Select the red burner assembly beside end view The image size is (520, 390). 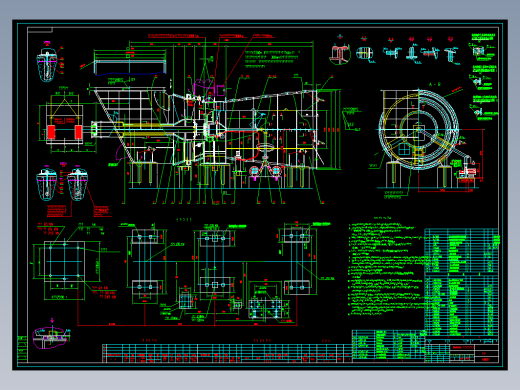tap(467, 173)
